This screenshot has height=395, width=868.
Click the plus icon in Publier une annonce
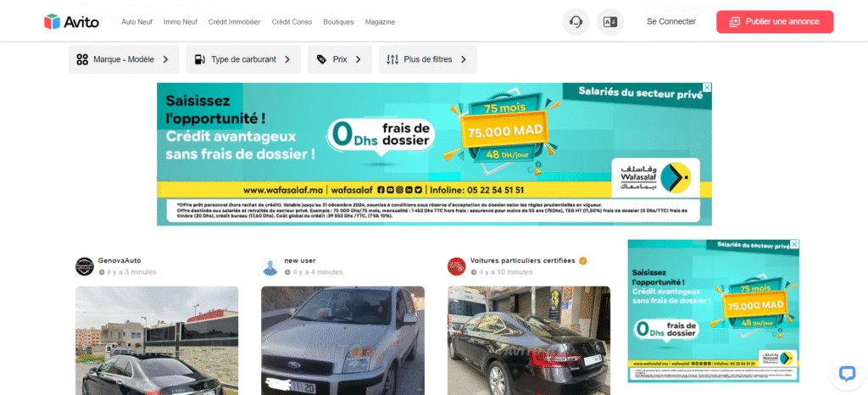(735, 21)
